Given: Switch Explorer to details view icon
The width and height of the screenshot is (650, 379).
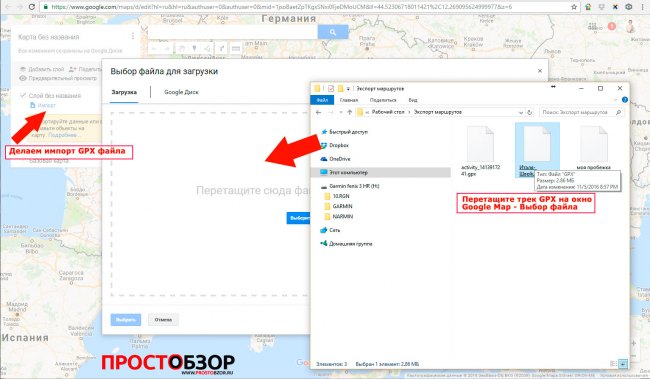Looking at the screenshot, I should point(614,364).
